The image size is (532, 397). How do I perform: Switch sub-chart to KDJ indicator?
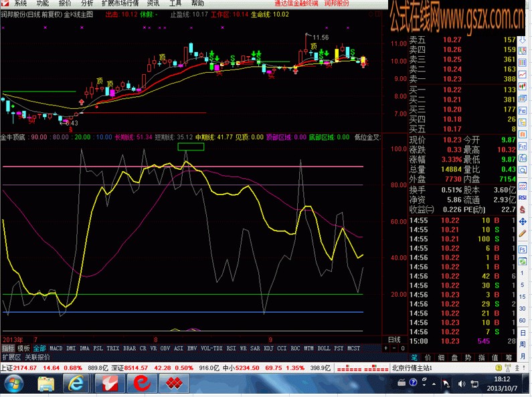[x=268, y=348]
